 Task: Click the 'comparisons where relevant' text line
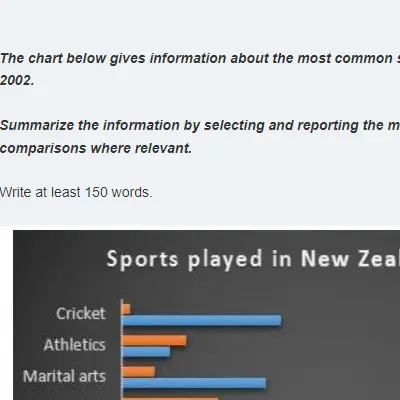(96, 148)
